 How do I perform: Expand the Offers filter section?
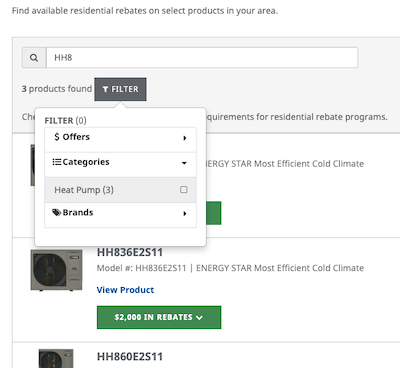[x=120, y=140]
